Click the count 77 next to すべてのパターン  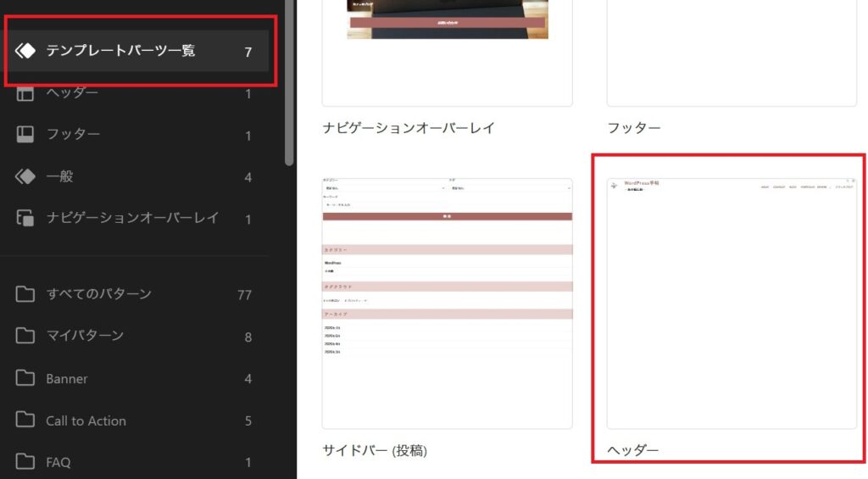245,295
